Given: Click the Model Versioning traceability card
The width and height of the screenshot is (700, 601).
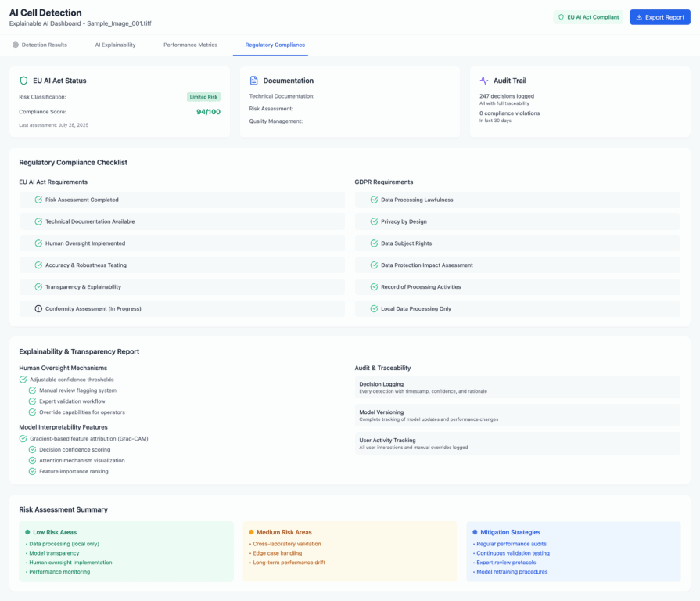Looking at the screenshot, I should pos(517,416).
